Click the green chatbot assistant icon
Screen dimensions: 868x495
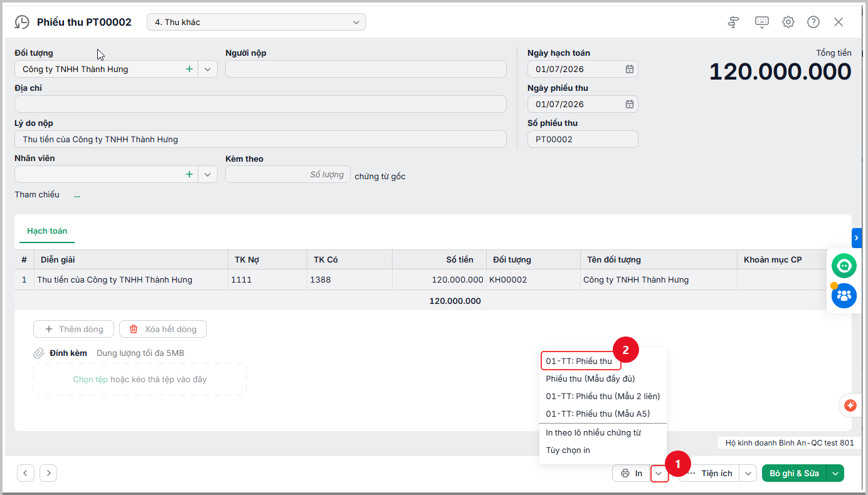point(844,266)
